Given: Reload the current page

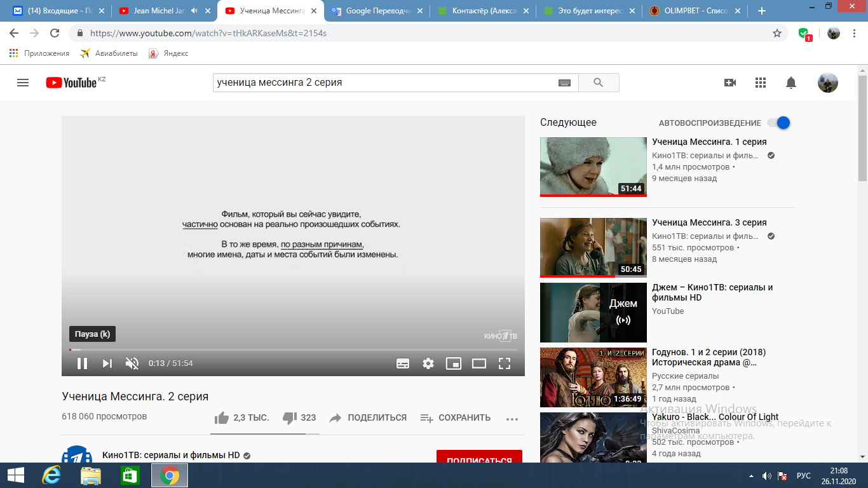Looking at the screenshot, I should click(x=55, y=33).
